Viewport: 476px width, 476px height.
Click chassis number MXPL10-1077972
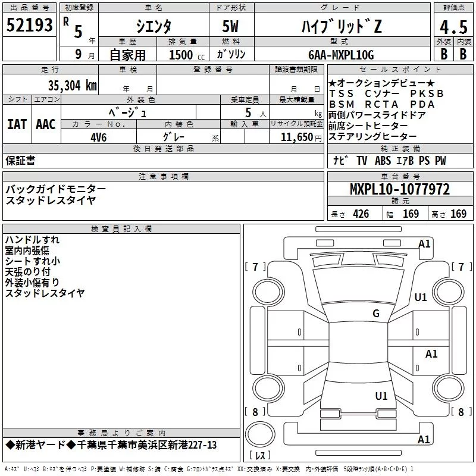(400, 189)
